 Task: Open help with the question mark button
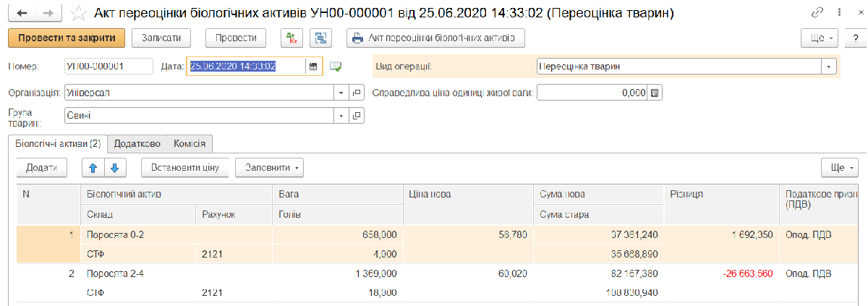coord(854,38)
